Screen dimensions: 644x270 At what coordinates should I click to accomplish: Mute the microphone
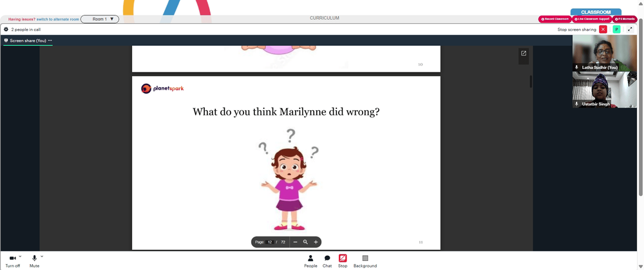(x=35, y=261)
